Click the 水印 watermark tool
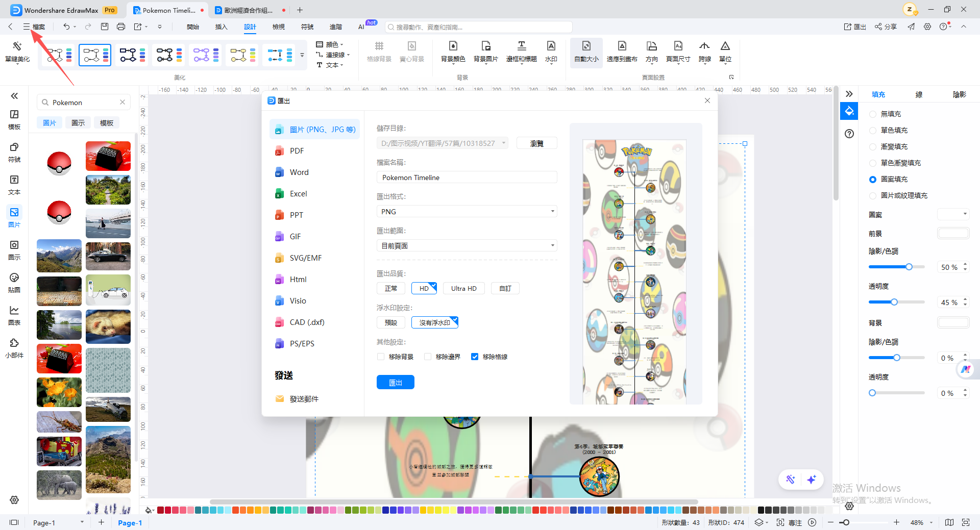The height and width of the screenshot is (530, 980). 551,52
